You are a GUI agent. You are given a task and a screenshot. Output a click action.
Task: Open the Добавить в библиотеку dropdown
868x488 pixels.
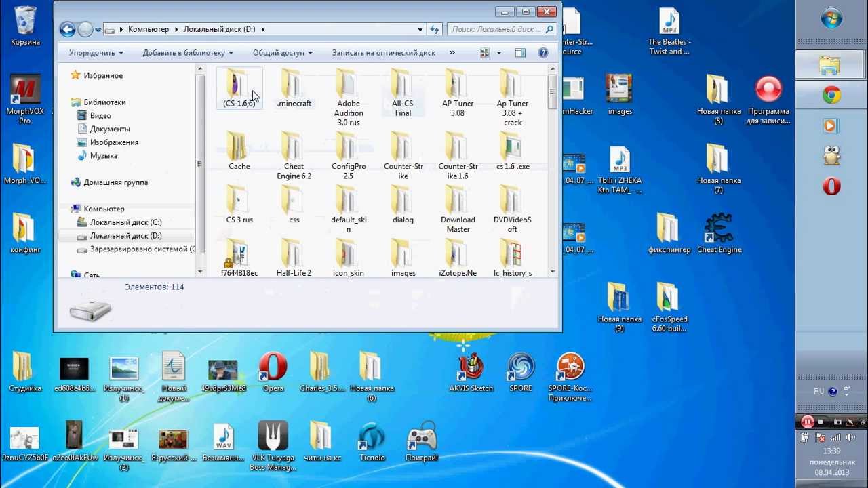click(188, 52)
